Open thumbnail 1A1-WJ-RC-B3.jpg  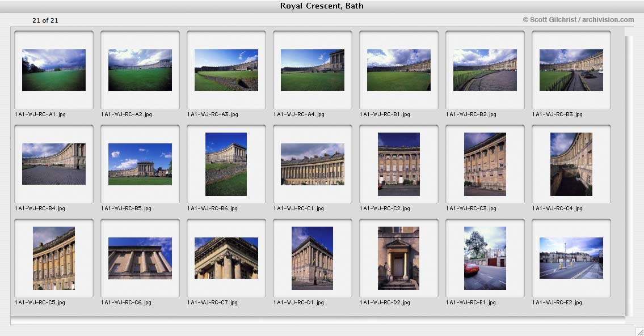571,70
